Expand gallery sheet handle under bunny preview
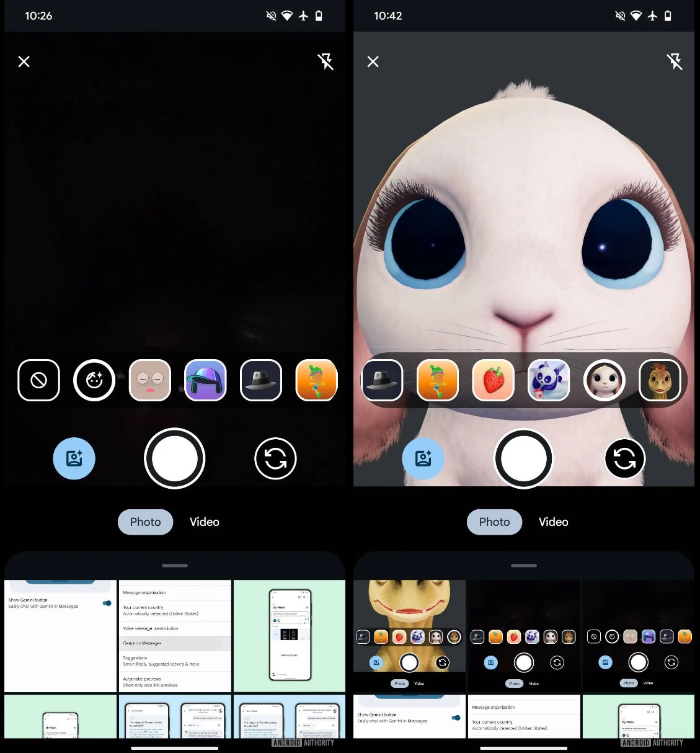Viewport: 700px width, 753px height. click(524, 566)
